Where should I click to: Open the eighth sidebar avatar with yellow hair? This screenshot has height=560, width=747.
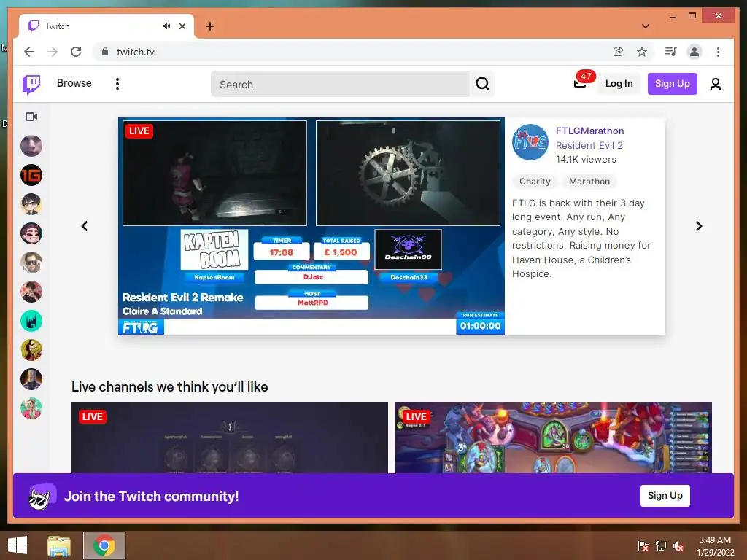[x=31, y=350]
